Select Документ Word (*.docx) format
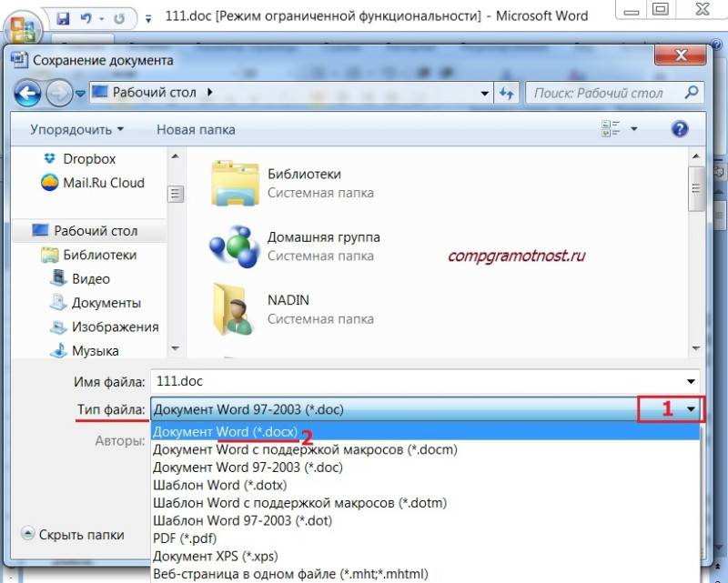728x583 pixels. [225, 431]
